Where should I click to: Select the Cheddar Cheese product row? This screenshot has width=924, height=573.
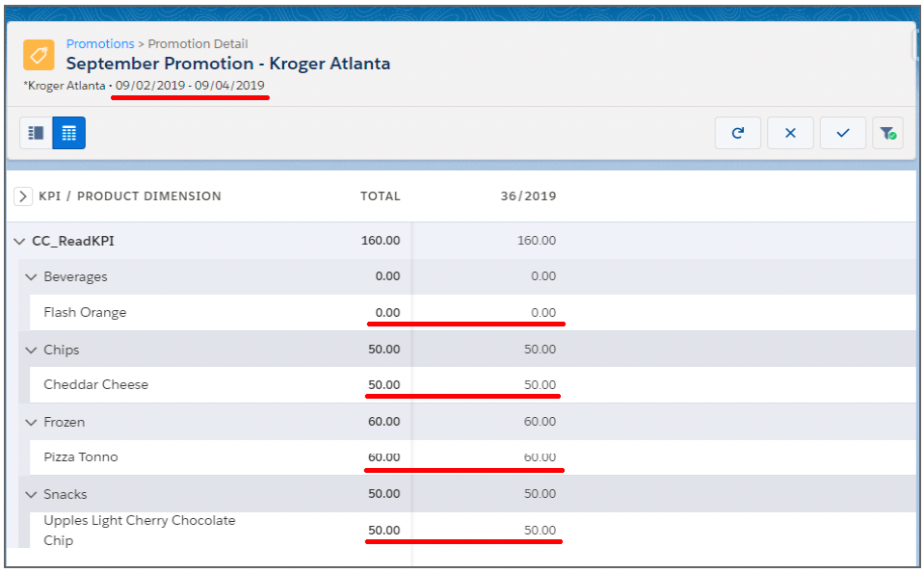point(473,385)
